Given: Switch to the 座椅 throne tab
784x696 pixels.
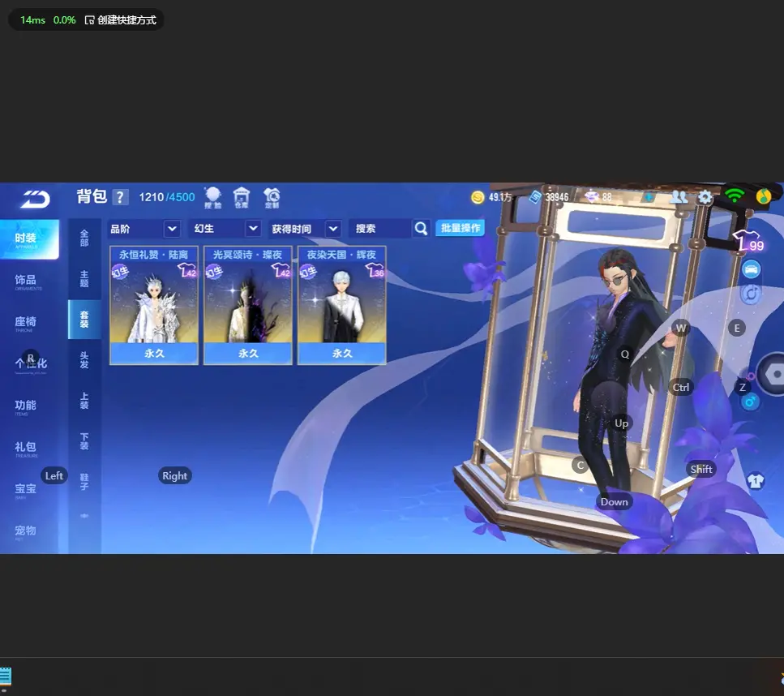Looking at the screenshot, I should pyautogui.click(x=25, y=323).
